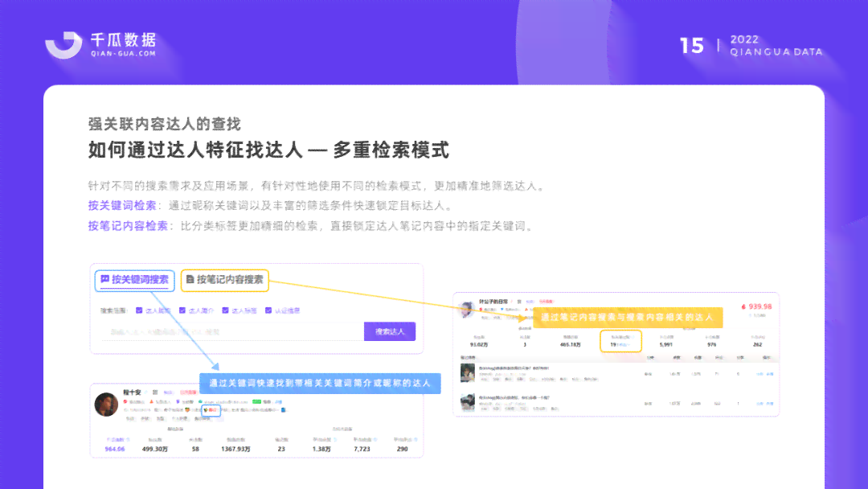
Task: Click the page number 15
Action: click(x=692, y=45)
